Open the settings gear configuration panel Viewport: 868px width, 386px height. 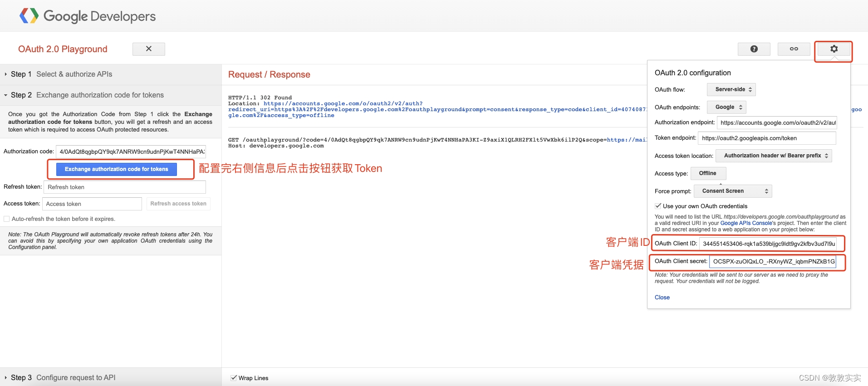(x=834, y=49)
